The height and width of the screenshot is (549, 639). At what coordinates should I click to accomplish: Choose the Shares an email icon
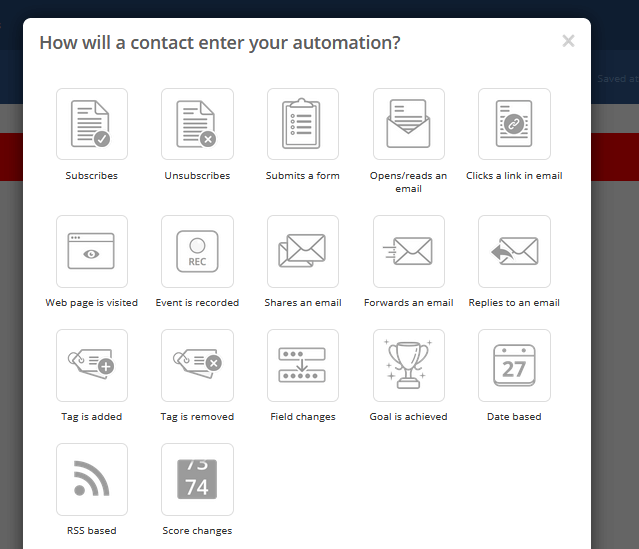303,251
